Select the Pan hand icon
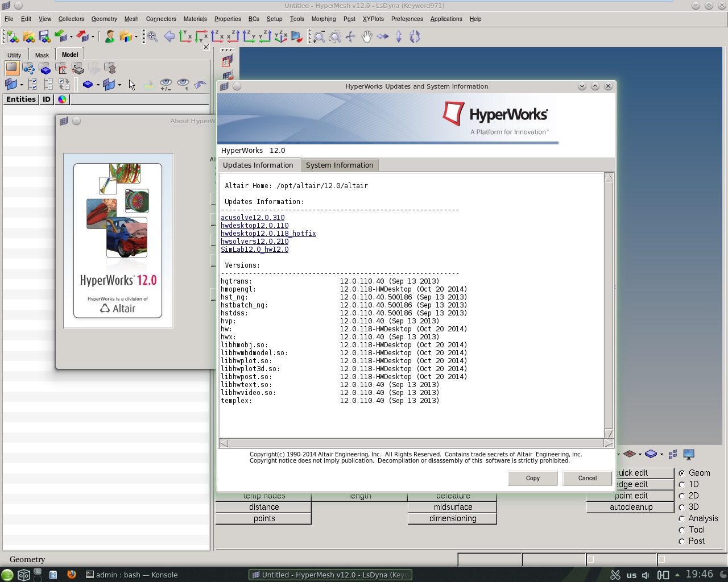728x582 pixels. [367, 37]
